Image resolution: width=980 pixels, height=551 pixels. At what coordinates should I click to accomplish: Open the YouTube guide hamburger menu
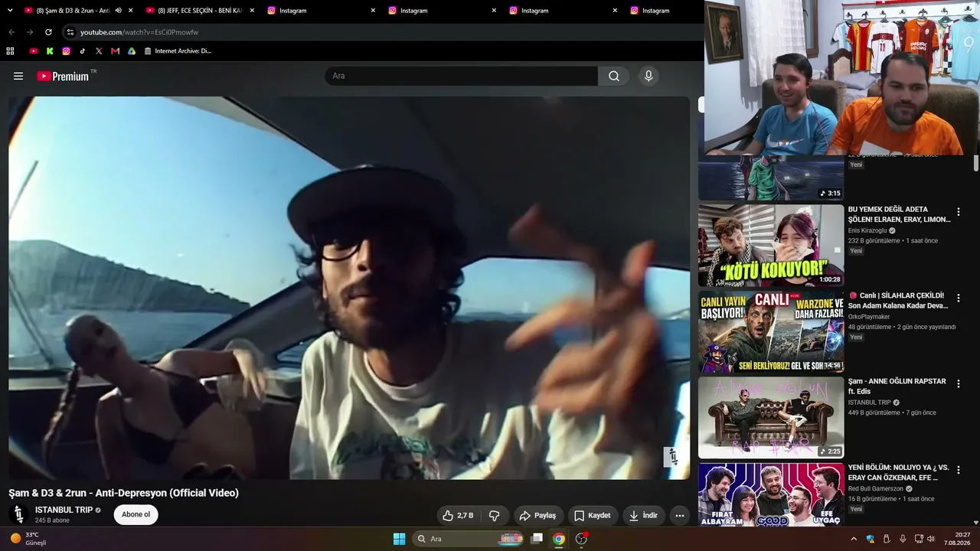pos(18,76)
